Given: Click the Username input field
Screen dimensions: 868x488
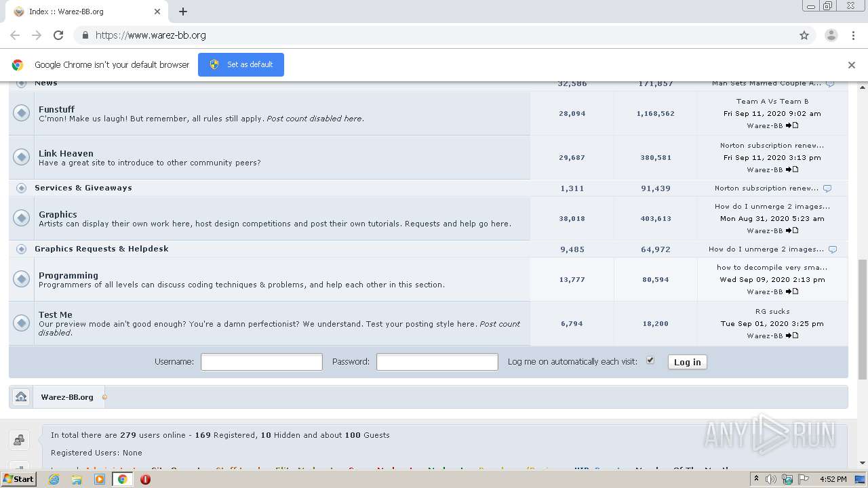Looking at the screenshot, I should [x=262, y=362].
